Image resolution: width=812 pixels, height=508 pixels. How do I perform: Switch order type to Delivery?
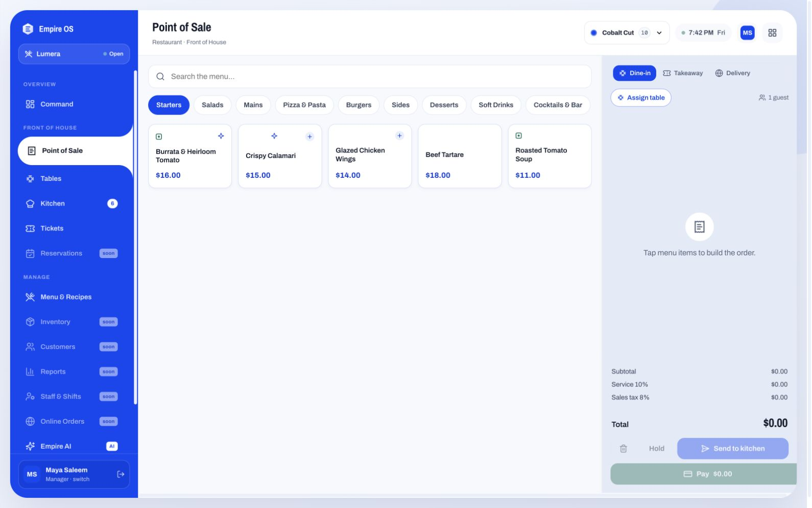pyautogui.click(x=732, y=73)
